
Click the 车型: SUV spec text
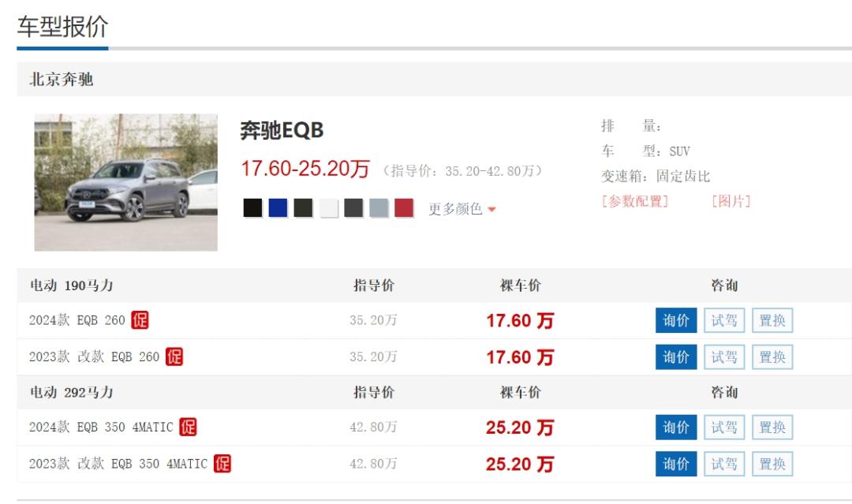pos(645,151)
